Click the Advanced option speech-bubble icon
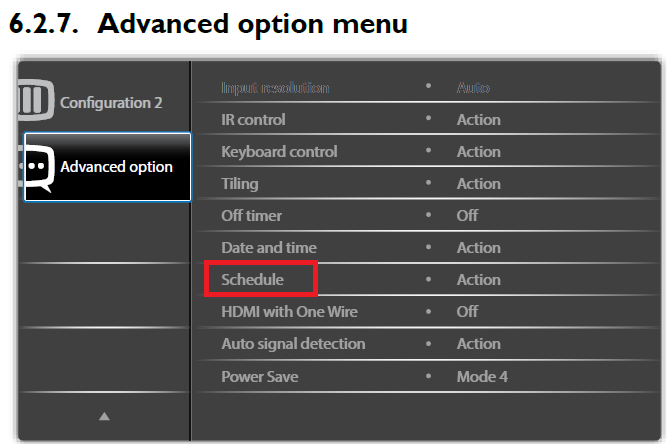Screen dimensions: 667x444 [x=38, y=166]
